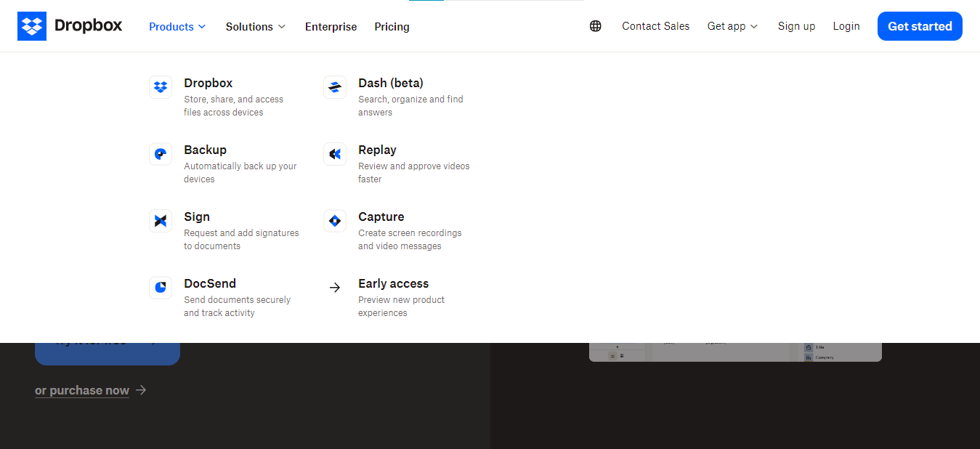Click the Login link
The width and height of the screenshot is (980, 449).
pyautogui.click(x=846, y=26)
